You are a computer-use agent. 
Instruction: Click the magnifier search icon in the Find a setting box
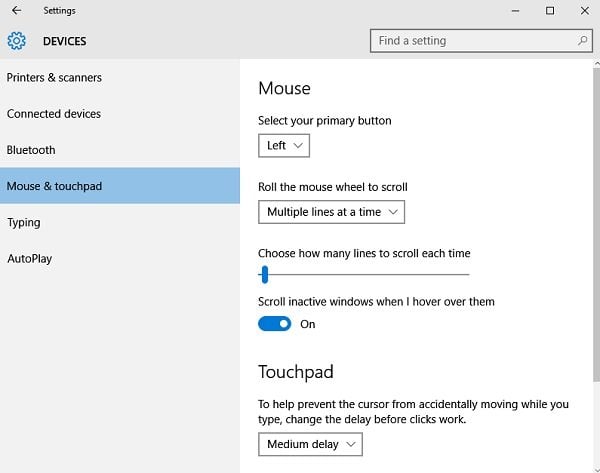click(x=582, y=40)
